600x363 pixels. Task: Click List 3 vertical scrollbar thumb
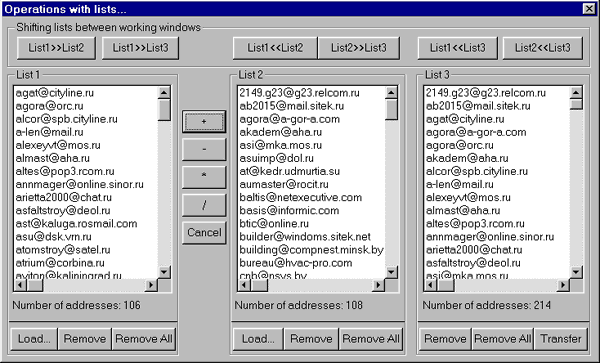point(576,105)
